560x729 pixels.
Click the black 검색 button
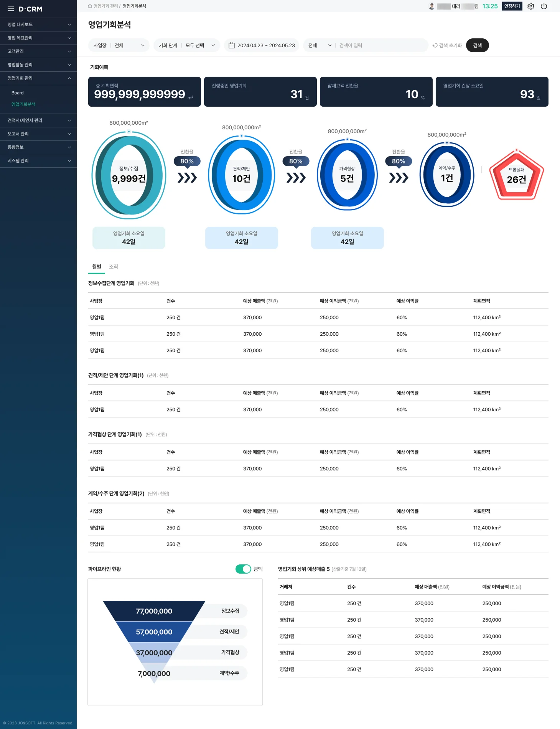tap(478, 45)
